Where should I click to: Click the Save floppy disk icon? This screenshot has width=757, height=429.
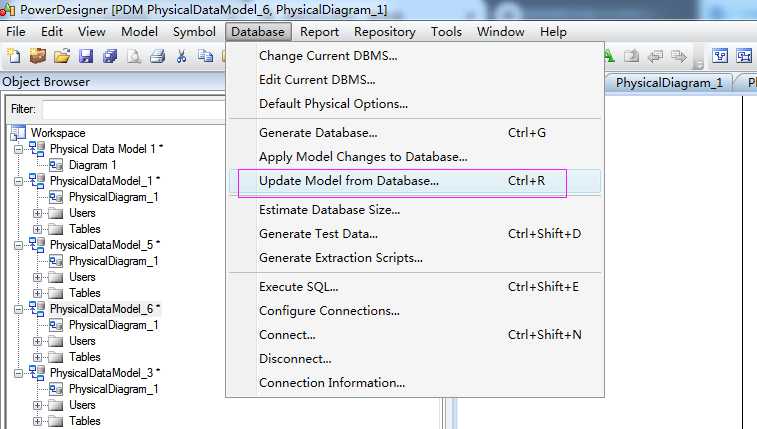coord(86,56)
